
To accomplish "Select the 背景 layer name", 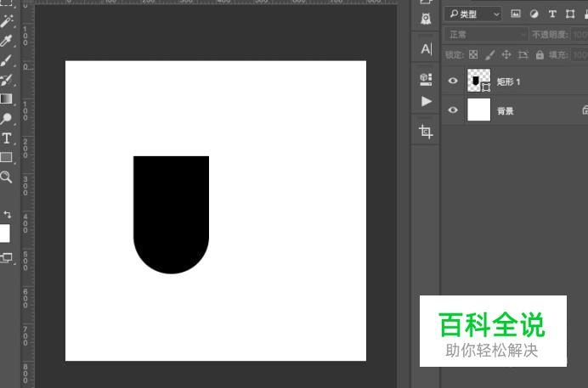I will tap(505, 111).
